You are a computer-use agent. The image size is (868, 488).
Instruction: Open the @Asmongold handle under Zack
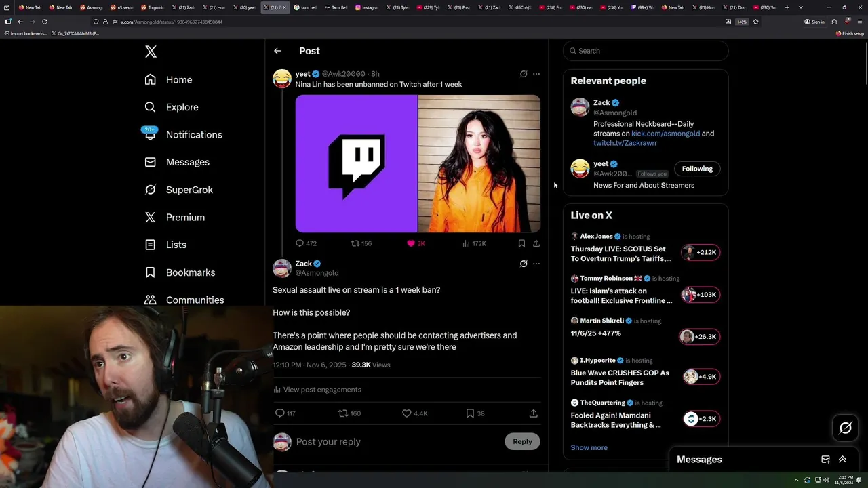coord(317,273)
